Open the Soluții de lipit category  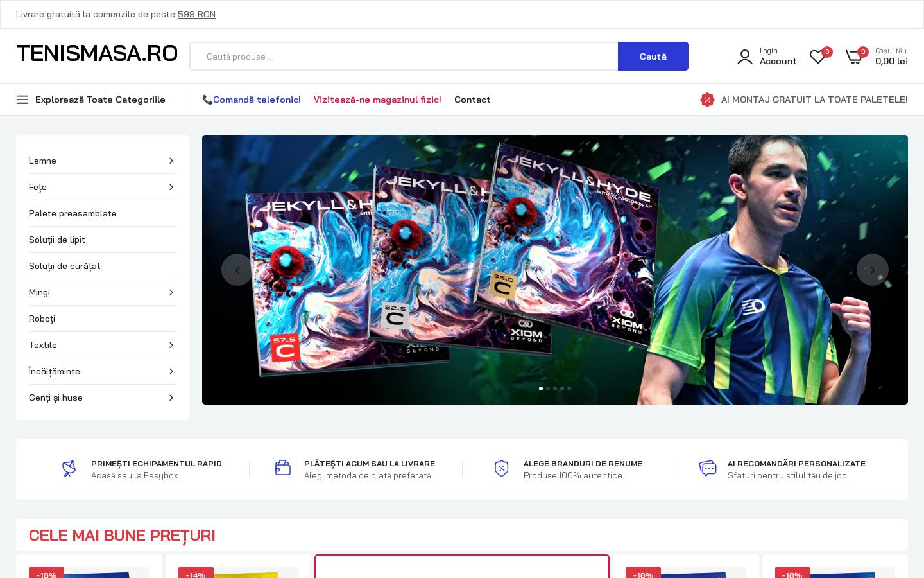(x=57, y=240)
